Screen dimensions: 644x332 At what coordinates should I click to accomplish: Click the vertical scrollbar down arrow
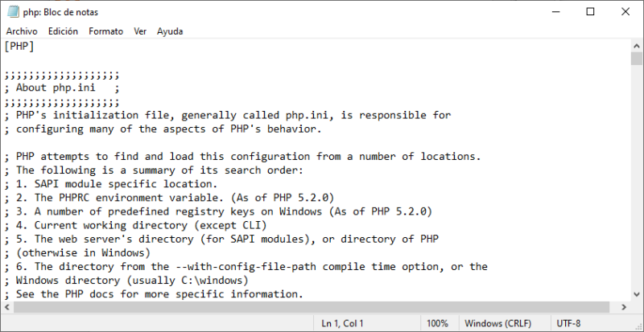(x=637, y=294)
